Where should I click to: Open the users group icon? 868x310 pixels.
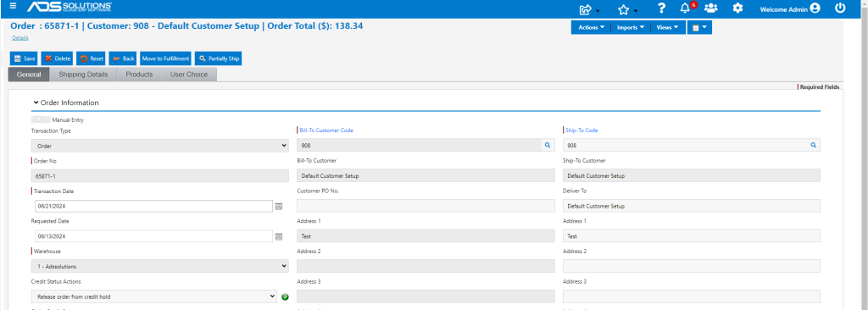click(711, 8)
